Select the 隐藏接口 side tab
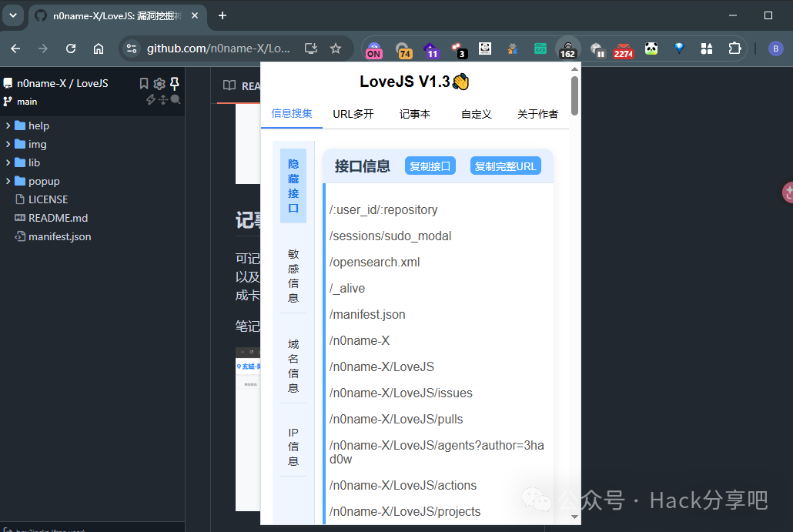The image size is (793, 532). click(293, 186)
